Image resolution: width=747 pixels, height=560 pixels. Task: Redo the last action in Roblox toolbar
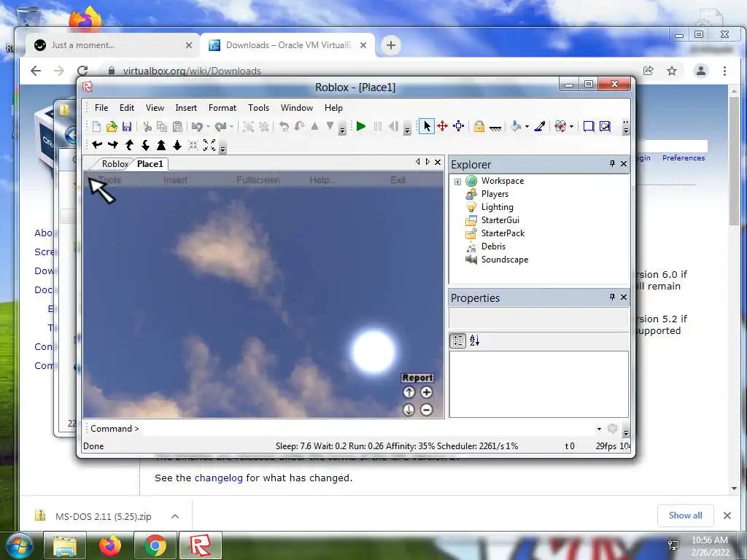pos(220,126)
